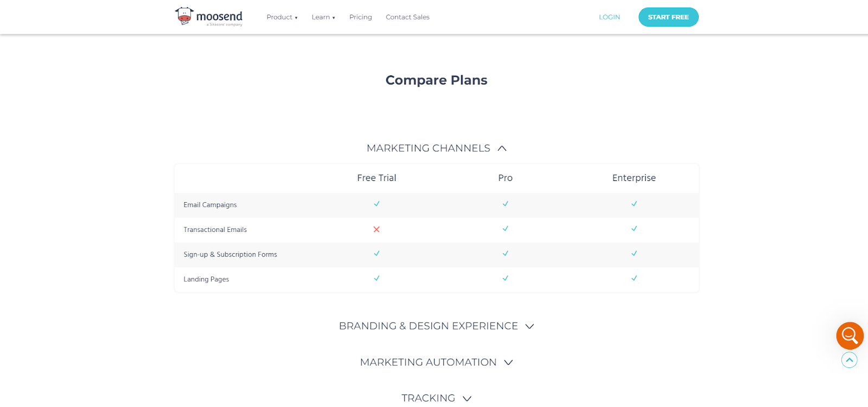Toggle the Email Campaigns check under Enterprise
Viewport: 868px width, 407px height.
[634, 204]
